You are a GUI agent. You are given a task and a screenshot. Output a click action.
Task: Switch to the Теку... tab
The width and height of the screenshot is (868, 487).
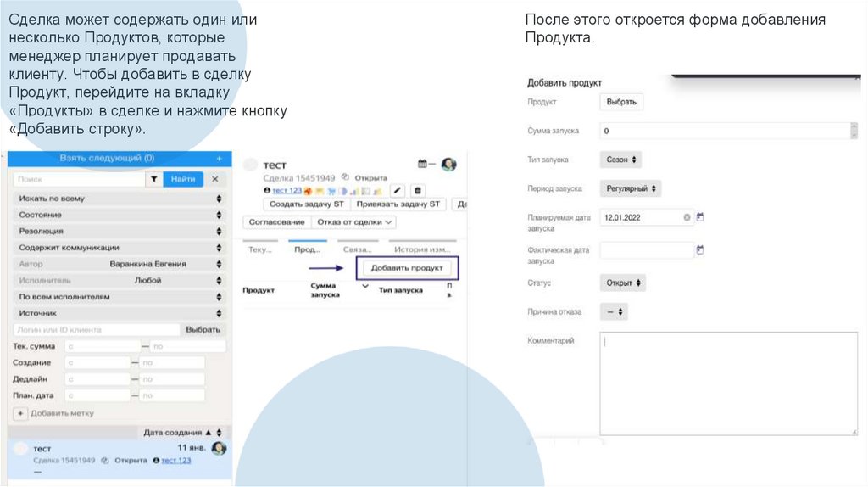260,249
